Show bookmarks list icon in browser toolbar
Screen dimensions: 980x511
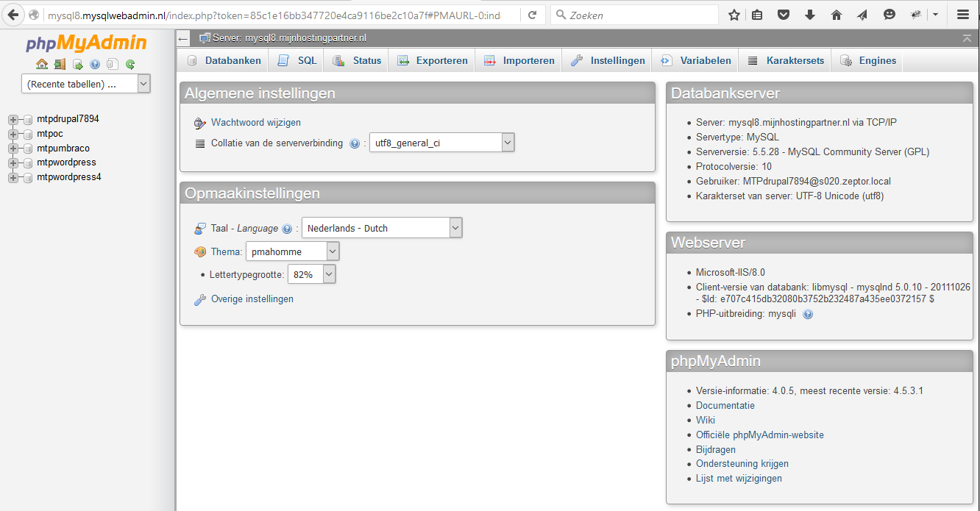click(757, 15)
